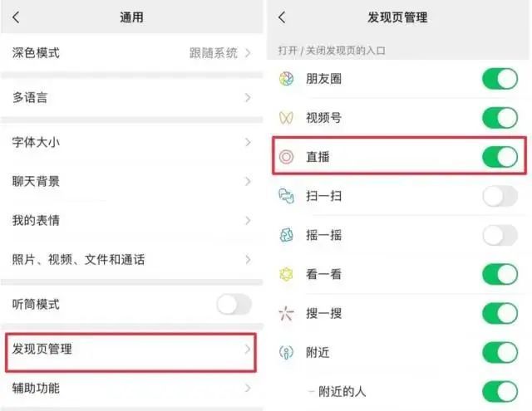Disable the 朋友圈 toggle
The image size is (532, 411).
pyautogui.click(x=500, y=79)
